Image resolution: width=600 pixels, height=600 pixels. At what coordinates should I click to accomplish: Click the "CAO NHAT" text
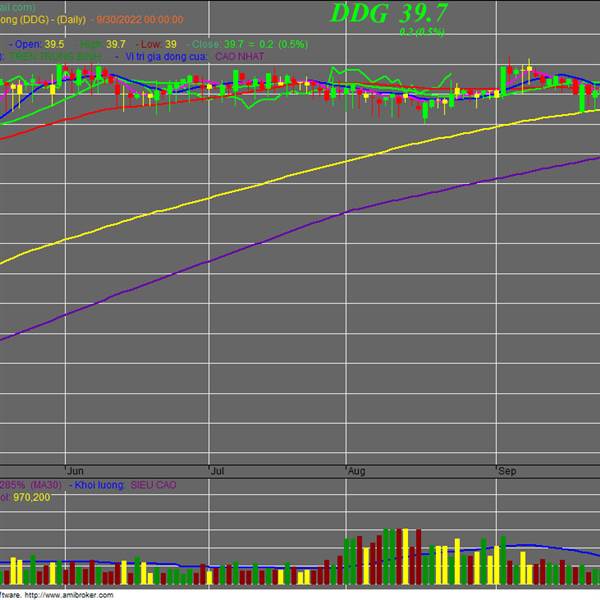pyautogui.click(x=240, y=57)
